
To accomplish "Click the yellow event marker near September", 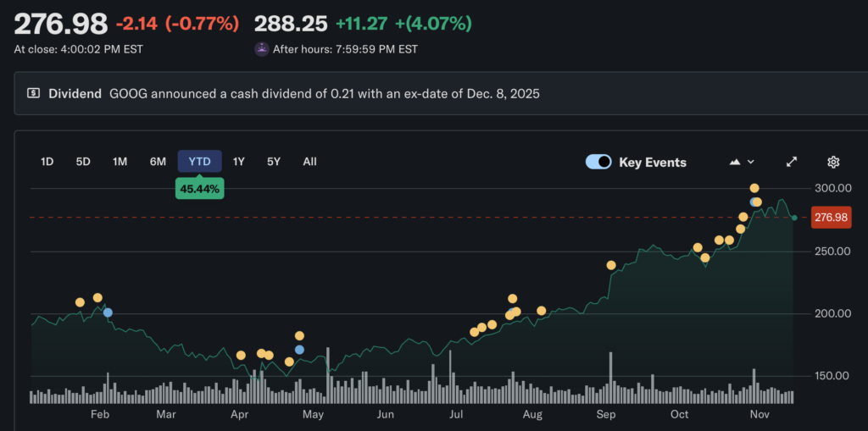I will pyautogui.click(x=611, y=265).
